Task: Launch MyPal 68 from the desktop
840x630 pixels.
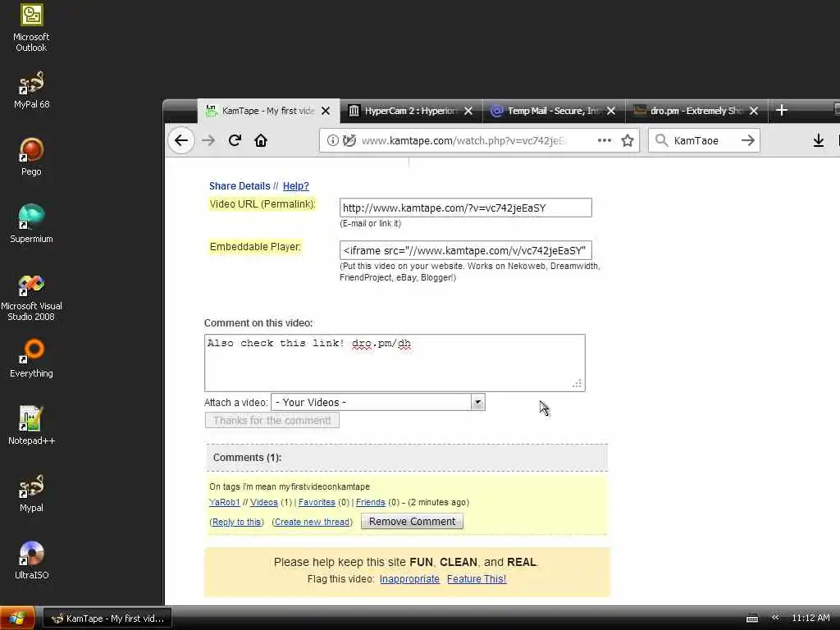Action: click(31, 89)
